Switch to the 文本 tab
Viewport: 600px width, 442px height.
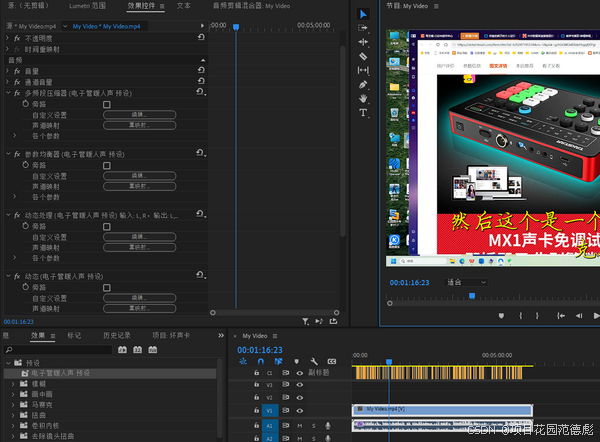coord(184,6)
